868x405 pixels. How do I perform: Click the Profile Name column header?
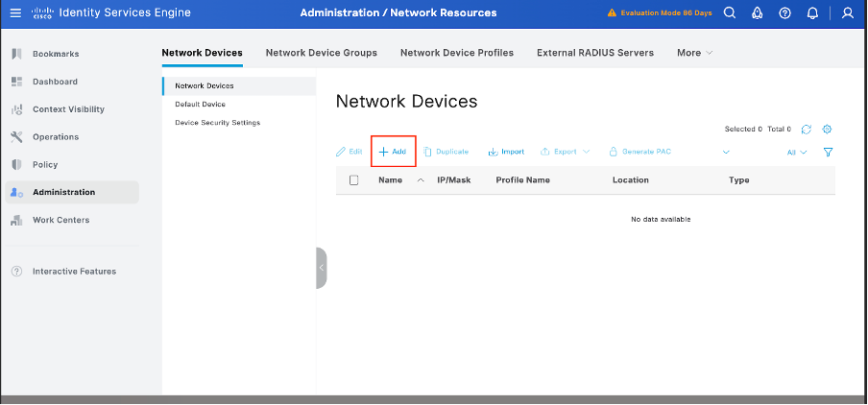pos(522,179)
